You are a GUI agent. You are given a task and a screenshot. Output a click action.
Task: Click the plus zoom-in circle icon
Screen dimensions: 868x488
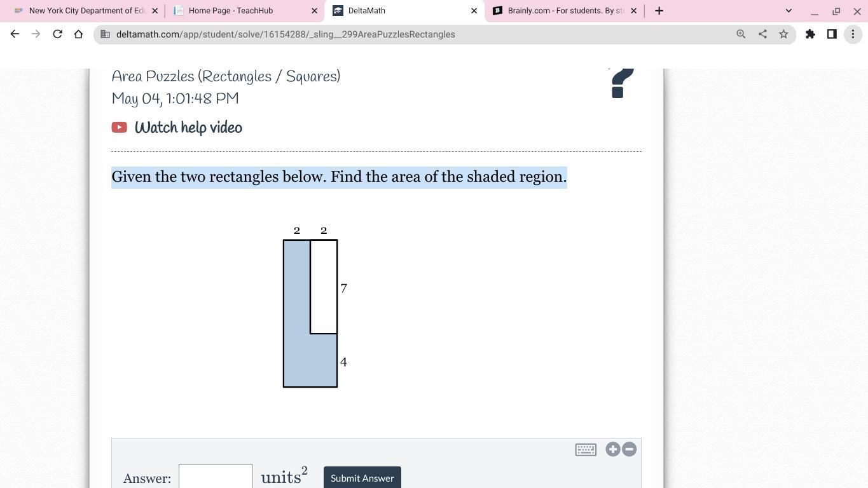pos(612,449)
